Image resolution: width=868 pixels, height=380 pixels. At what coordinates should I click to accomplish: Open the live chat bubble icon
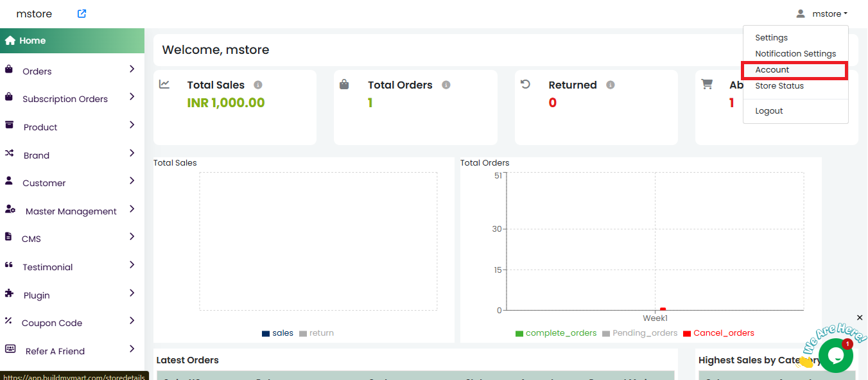tap(835, 356)
